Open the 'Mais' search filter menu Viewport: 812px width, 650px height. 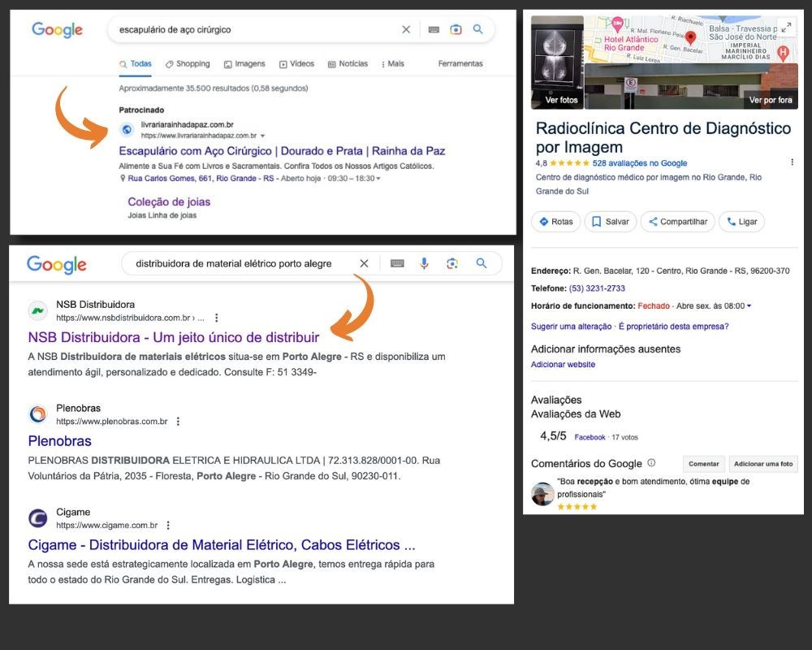pyautogui.click(x=393, y=64)
